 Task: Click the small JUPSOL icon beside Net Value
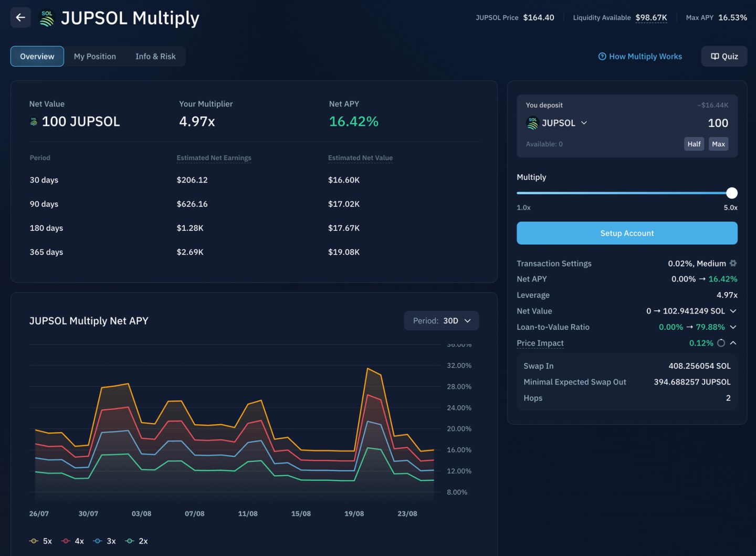click(x=34, y=122)
